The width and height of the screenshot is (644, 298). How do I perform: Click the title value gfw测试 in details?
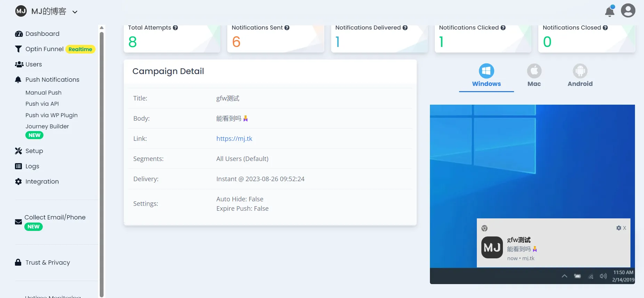(228, 98)
